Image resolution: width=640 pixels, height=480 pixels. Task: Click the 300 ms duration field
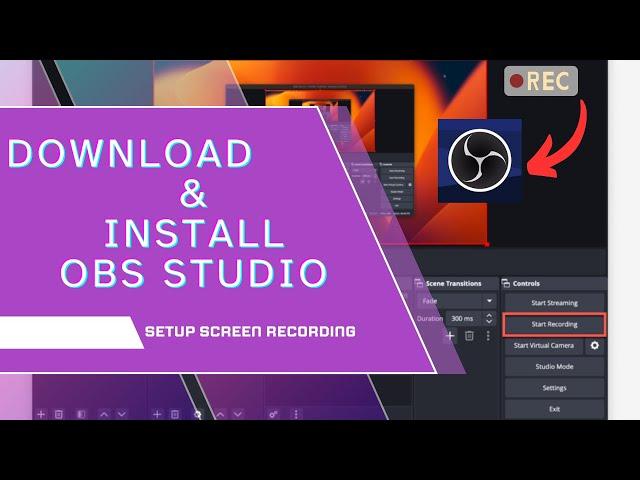(462, 319)
